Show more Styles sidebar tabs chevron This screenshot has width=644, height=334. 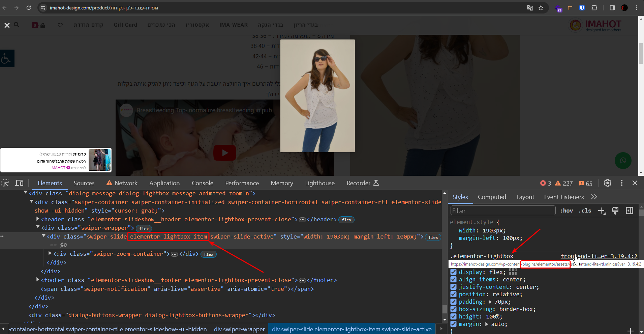point(594,197)
